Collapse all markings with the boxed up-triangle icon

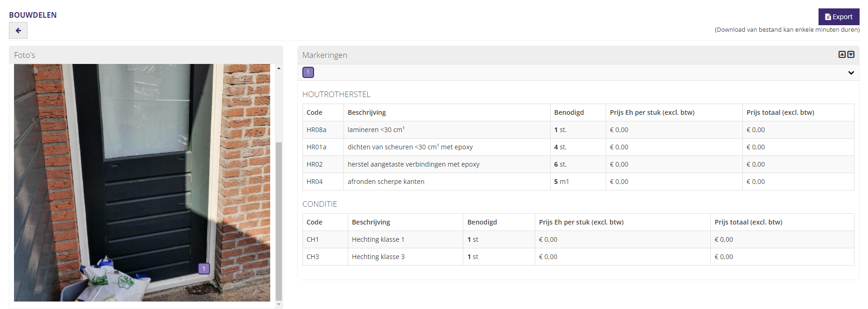click(x=842, y=55)
